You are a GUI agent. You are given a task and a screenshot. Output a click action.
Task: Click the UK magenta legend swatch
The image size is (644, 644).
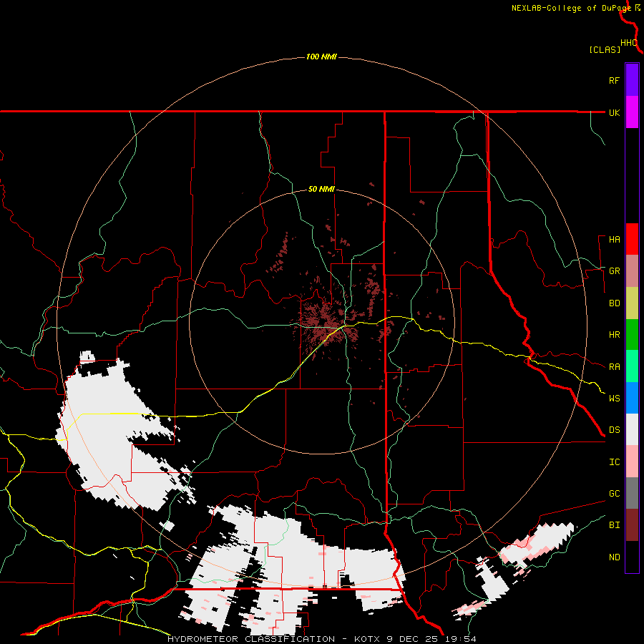632,112
